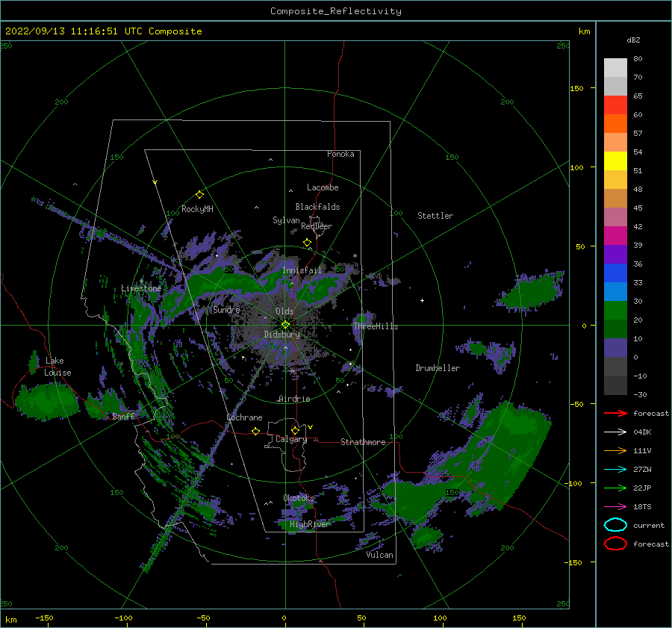The width and height of the screenshot is (672, 628).
Task: Click the Okotoks label
Action: [x=299, y=498]
